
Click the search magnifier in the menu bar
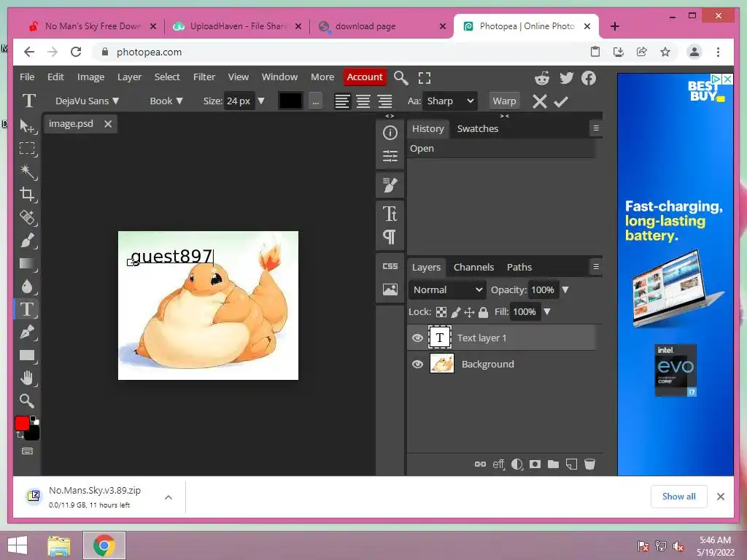(x=401, y=77)
